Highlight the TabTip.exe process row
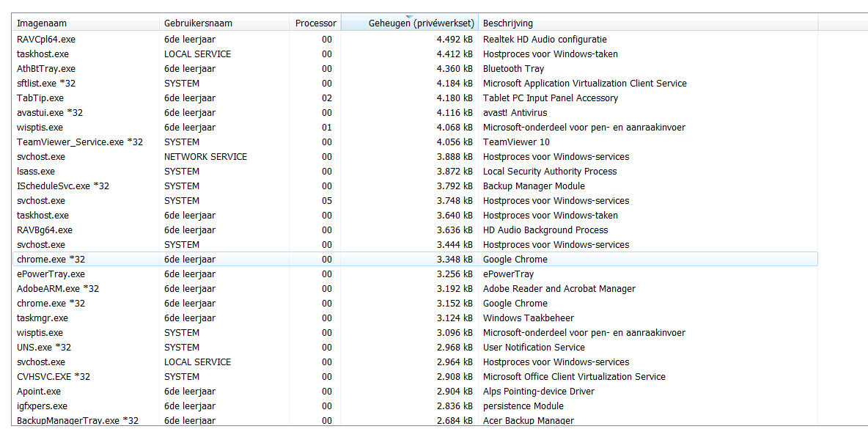This screenshot has width=868, height=429. pyautogui.click(x=40, y=98)
